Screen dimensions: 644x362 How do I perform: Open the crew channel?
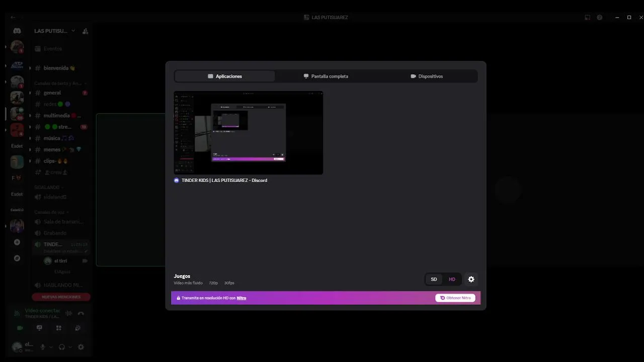coord(60,172)
